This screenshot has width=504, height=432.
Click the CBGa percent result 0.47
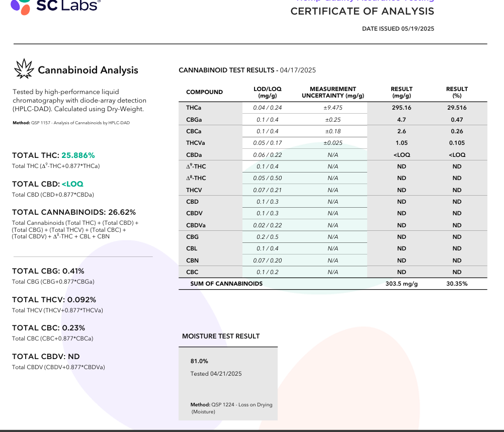point(457,120)
